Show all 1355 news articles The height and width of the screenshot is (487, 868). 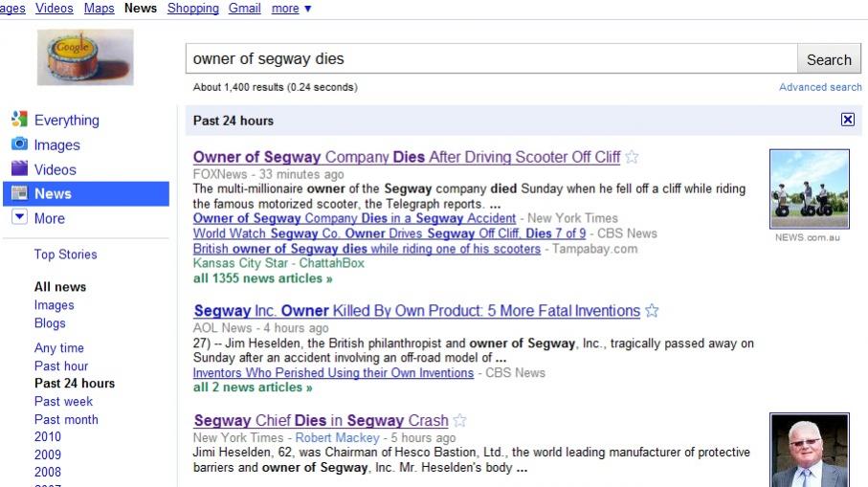[x=262, y=278]
